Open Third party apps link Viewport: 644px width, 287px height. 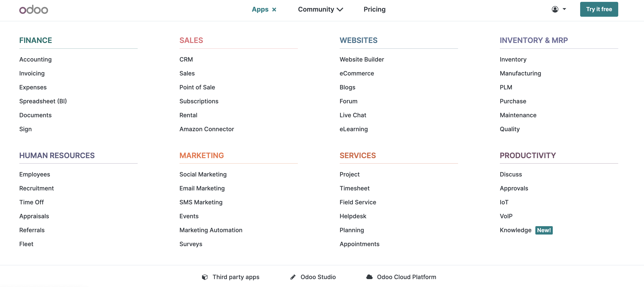click(236, 277)
